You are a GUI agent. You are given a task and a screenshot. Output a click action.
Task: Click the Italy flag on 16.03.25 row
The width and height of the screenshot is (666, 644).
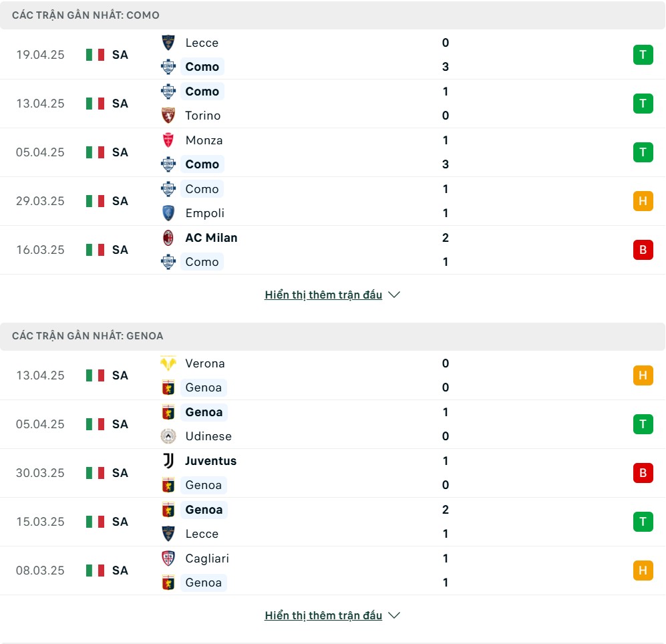(x=95, y=250)
